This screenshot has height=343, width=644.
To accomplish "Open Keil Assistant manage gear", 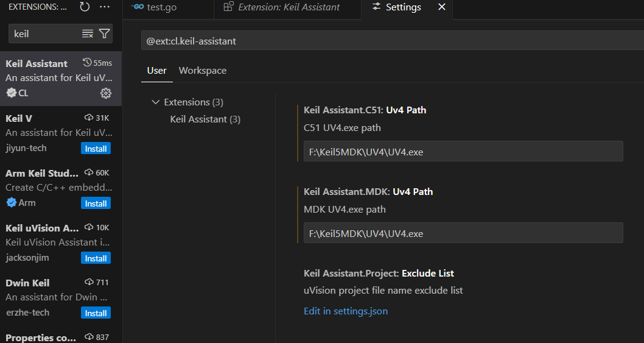I will point(105,93).
